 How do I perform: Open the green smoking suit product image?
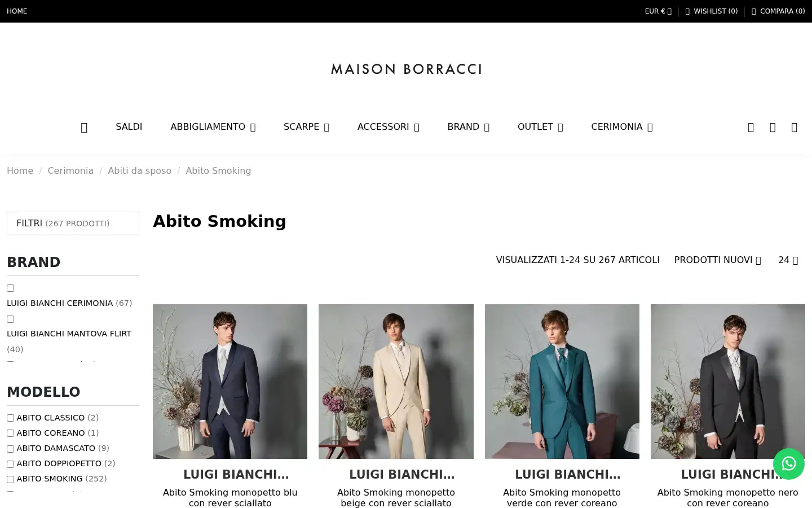click(562, 382)
